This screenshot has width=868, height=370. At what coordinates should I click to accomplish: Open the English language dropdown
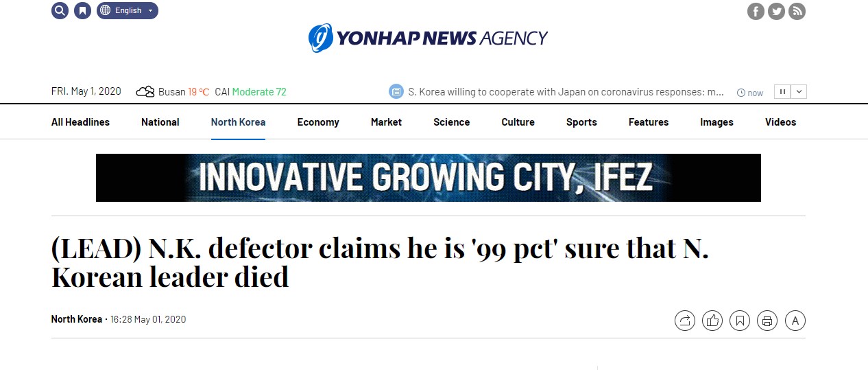(128, 10)
